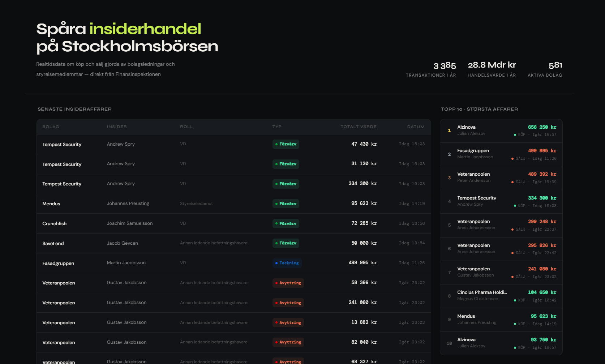The height and width of the screenshot is (364, 605).
Task: Click rank 1 badge beside Alzinova
Action: (x=449, y=130)
